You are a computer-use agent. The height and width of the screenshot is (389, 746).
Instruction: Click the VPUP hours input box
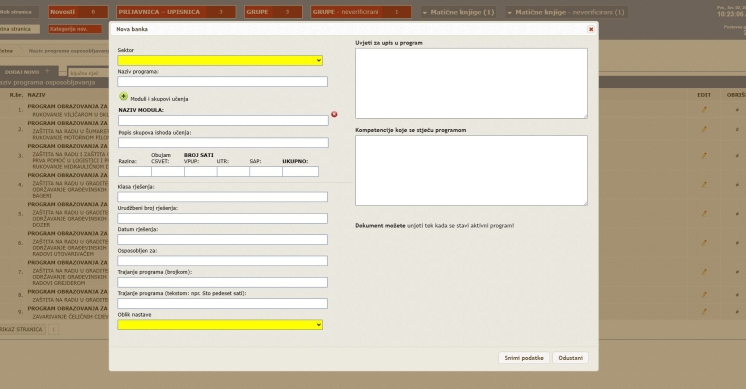pyautogui.click(x=200, y=172)
